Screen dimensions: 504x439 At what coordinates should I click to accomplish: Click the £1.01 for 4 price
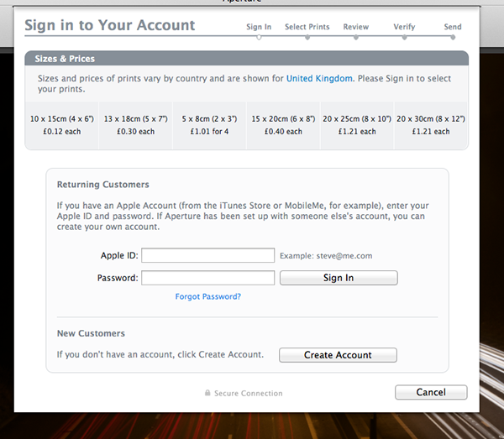coord(209,131)
